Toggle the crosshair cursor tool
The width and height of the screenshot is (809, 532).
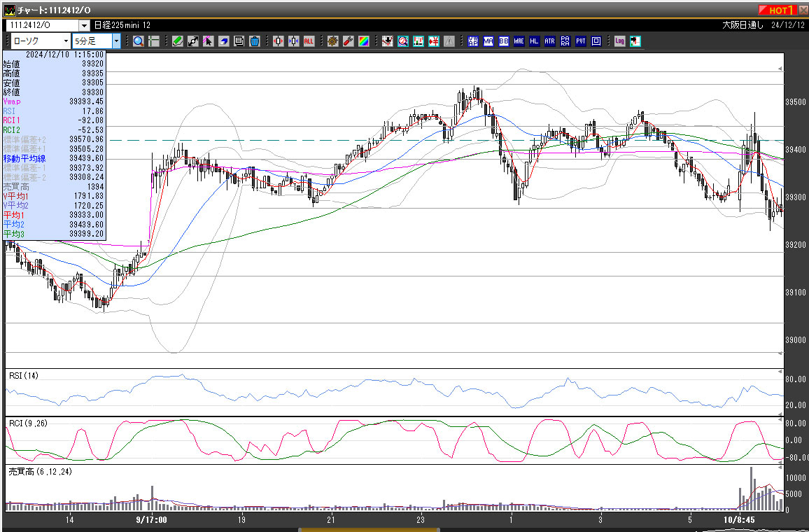tap(154, 41)
